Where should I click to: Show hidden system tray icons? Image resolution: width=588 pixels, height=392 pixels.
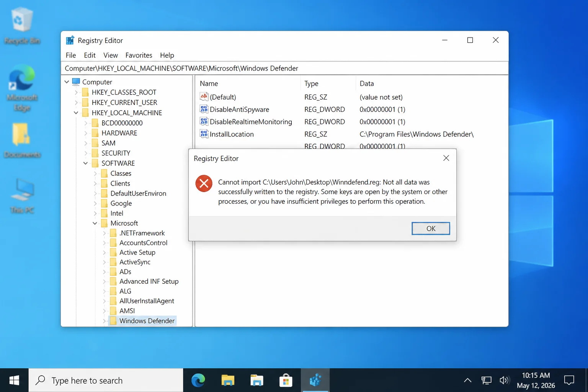(467, 380)
